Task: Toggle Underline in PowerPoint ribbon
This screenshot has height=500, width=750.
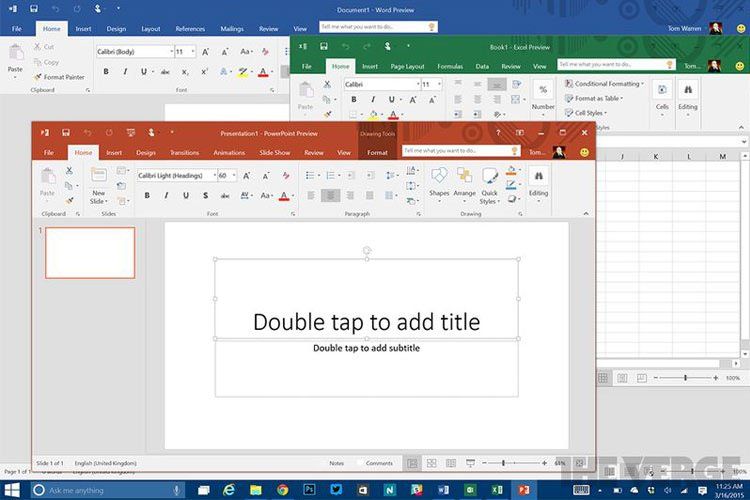Action: [x=186, y=195]
